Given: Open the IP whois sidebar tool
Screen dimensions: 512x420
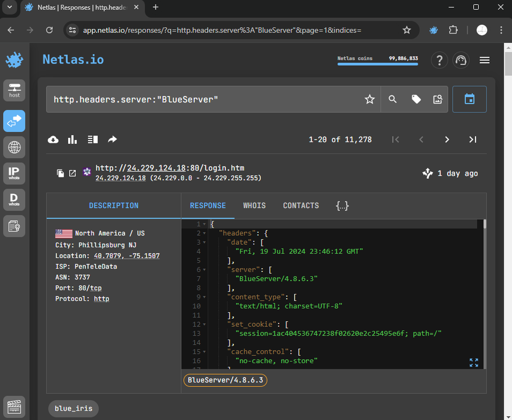Looking at the screenshot, I should click(x=14, y=173).
